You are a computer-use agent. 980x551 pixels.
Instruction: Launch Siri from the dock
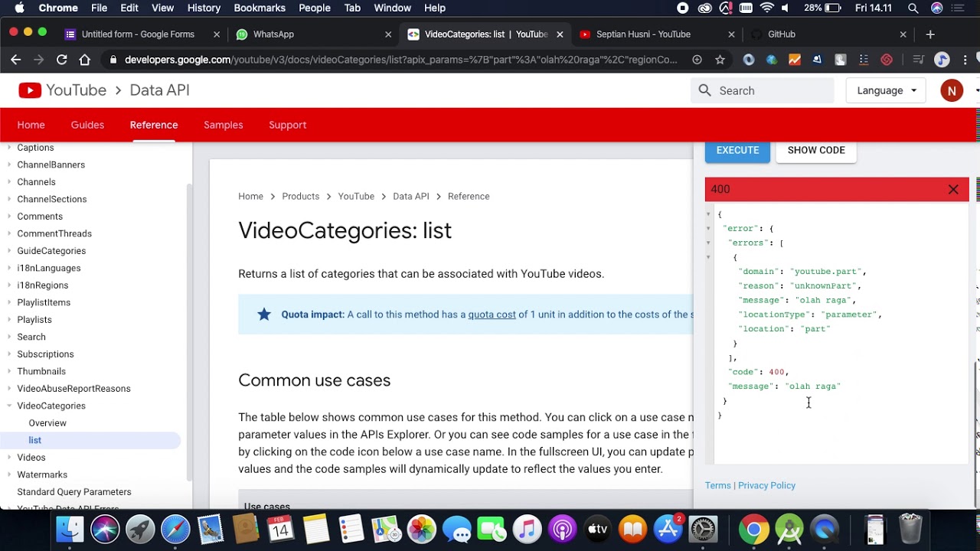pyautogui.click(x=105, y=529)
